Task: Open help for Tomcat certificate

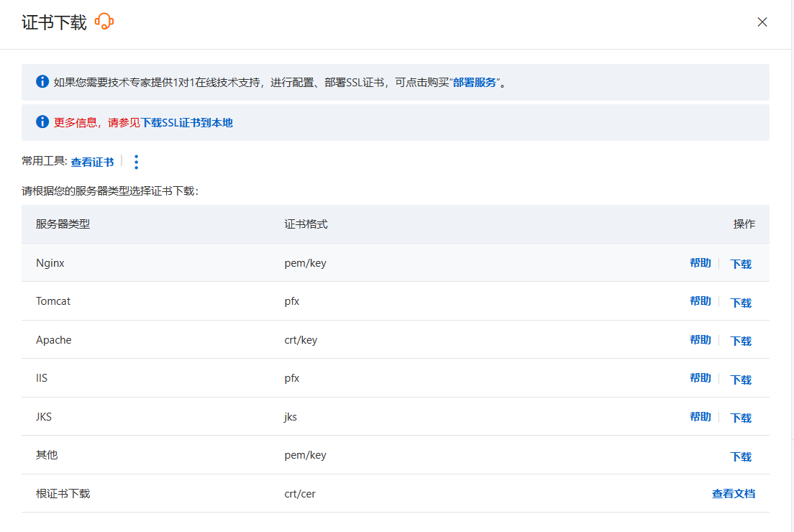Action: click(700, 301)
